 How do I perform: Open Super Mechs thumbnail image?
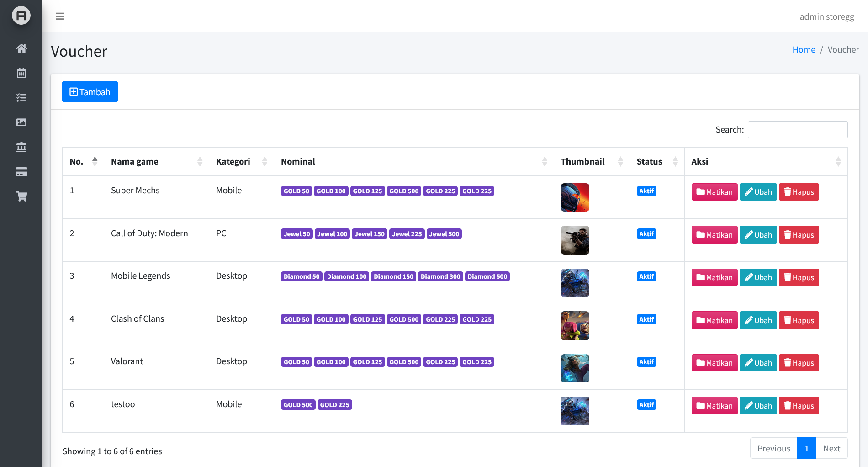pyautogui.click(x=575, y=197)
